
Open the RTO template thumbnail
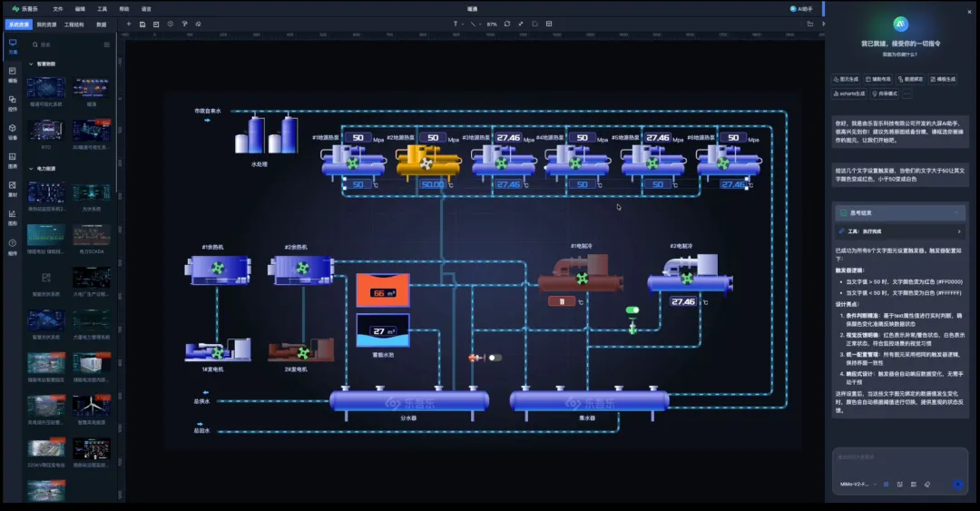pos(45,130)
